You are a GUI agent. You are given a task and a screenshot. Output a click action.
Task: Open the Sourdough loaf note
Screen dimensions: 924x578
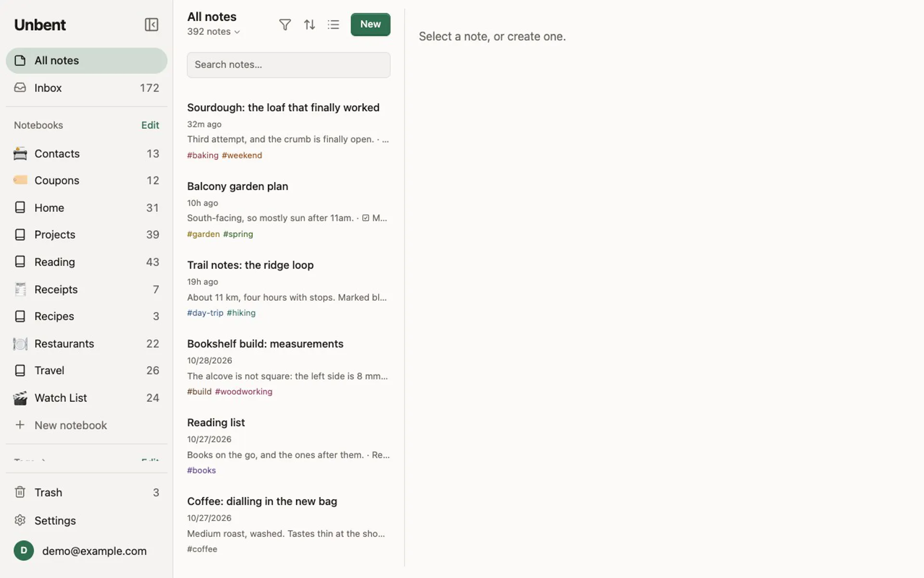pos(288,131)
